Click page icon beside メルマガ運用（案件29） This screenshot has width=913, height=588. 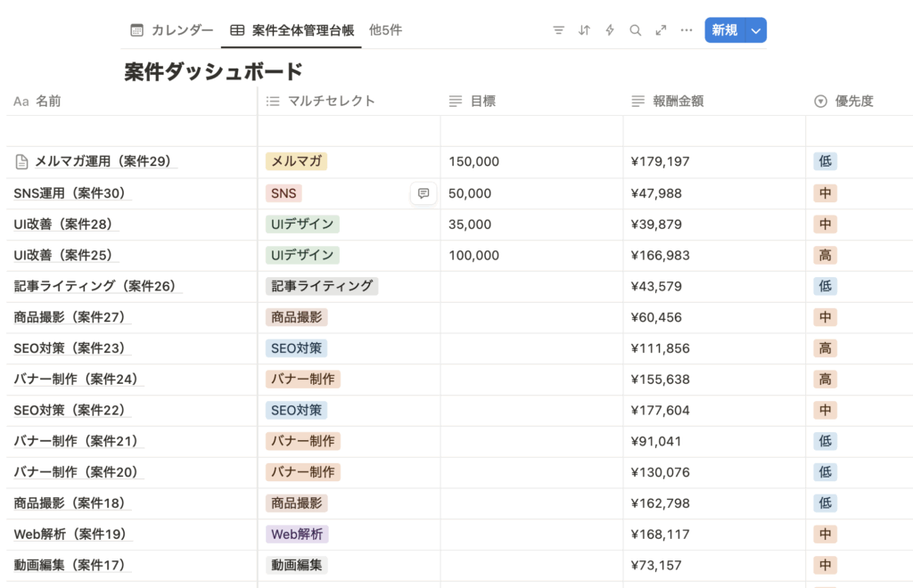[21, 162]
